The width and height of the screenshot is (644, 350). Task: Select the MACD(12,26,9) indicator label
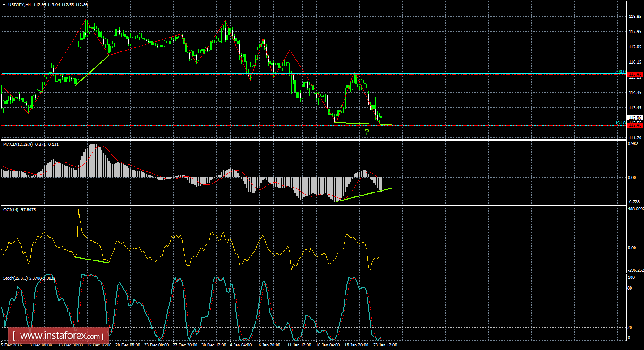[17, 145]
